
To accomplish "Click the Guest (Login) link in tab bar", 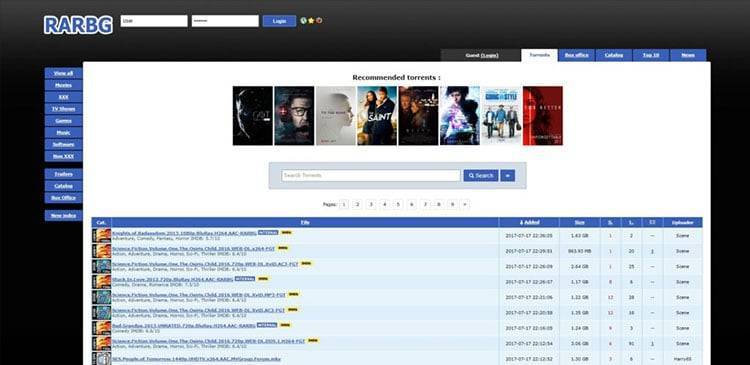I will coord(482,55).
